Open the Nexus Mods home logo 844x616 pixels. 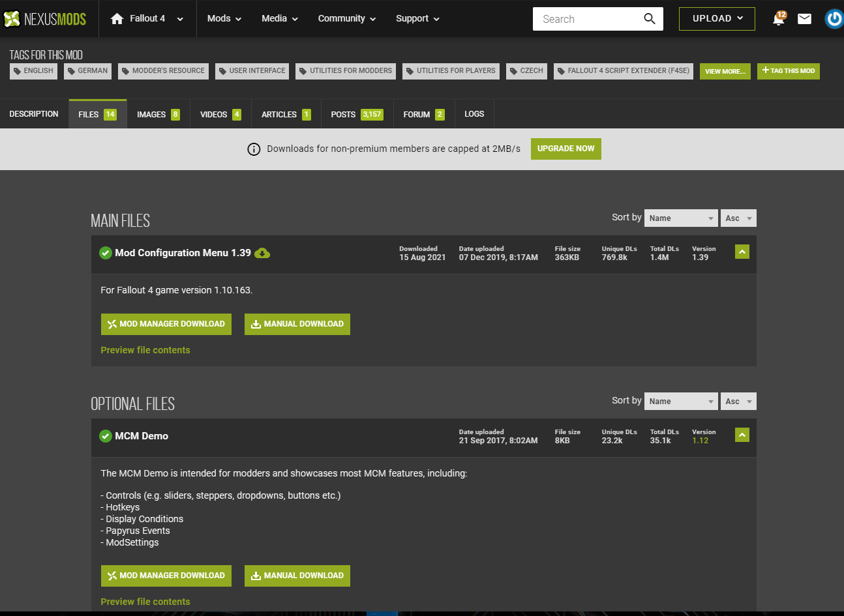click(x=45, y=19)
